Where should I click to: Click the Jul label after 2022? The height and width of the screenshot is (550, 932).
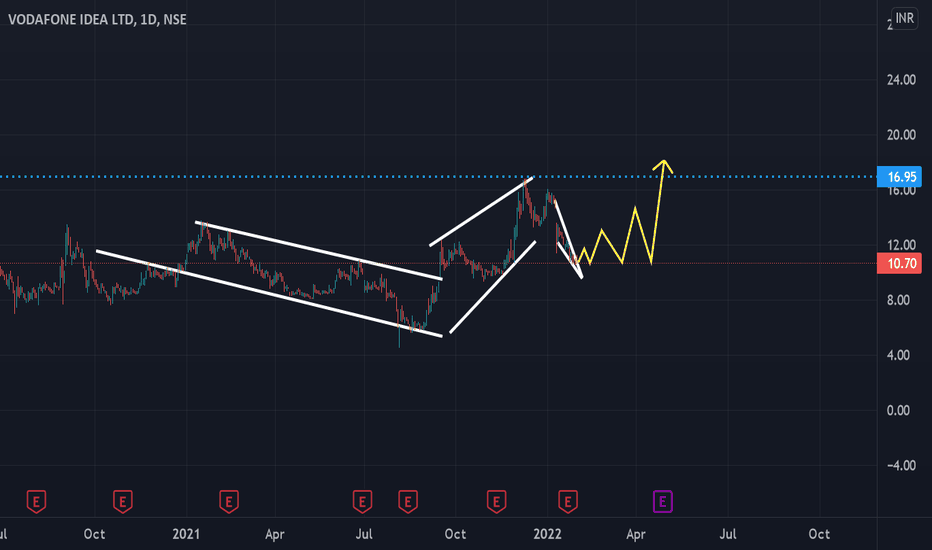point(728,534)
